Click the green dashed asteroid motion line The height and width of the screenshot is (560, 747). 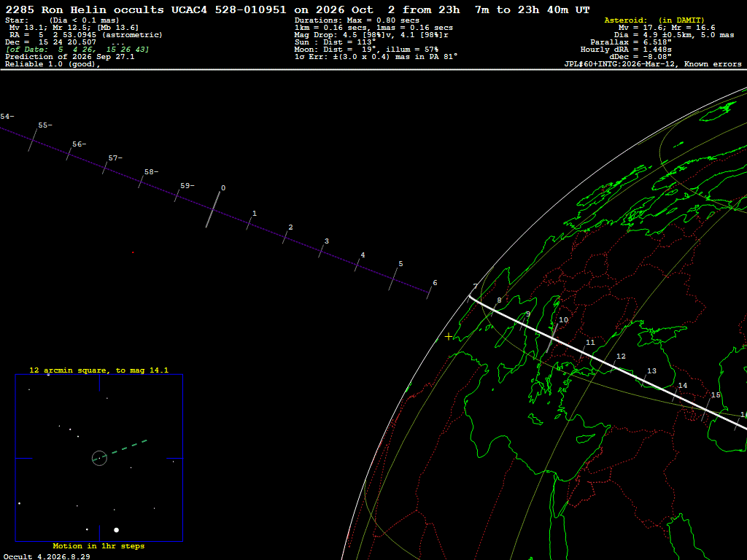coord(123,449)
